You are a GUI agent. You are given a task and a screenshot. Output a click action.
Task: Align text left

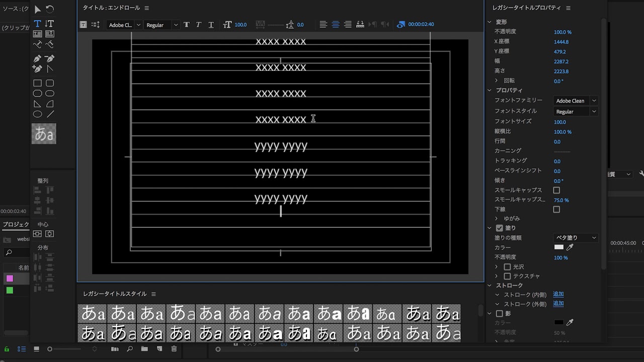[x=323, y=24]
